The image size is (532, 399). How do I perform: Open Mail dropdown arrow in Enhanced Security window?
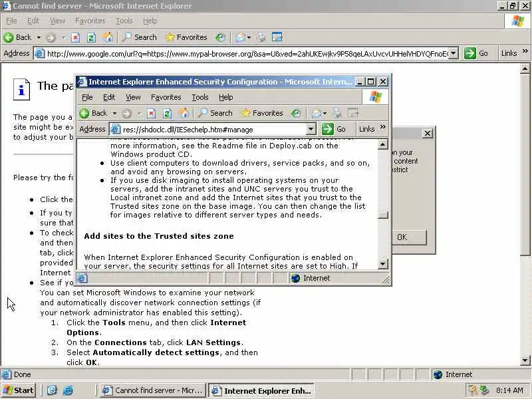click(325, 113)
